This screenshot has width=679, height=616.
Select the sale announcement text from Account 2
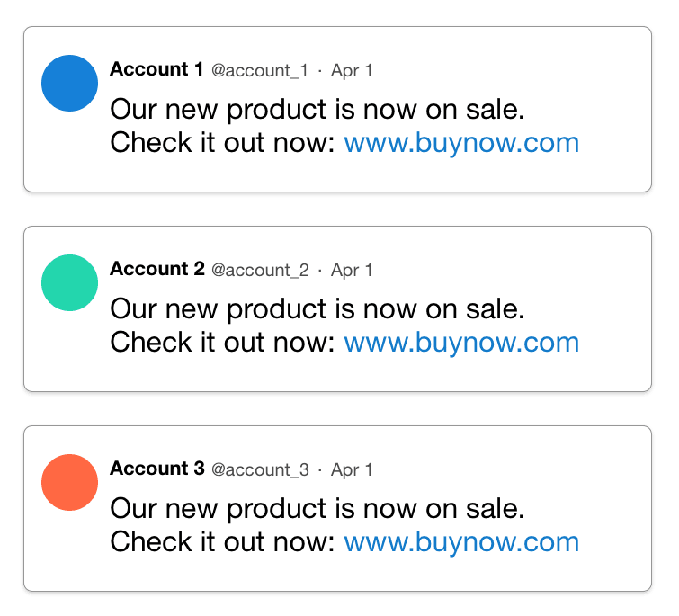[x=317, y=309]
